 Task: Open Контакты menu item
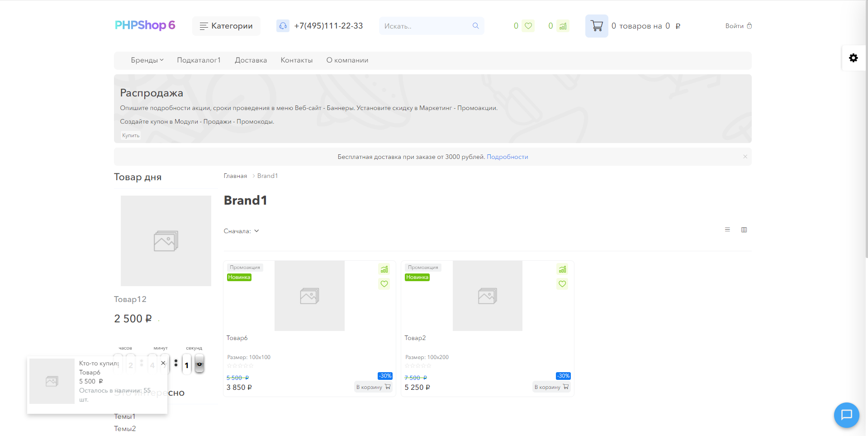click(296, 60)
